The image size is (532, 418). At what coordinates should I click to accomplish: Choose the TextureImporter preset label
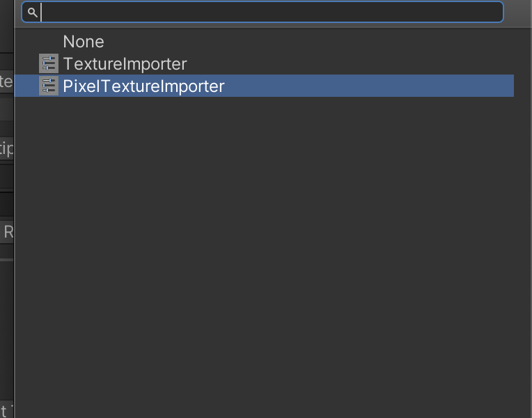pyautogui.click(x=125, y=64)
